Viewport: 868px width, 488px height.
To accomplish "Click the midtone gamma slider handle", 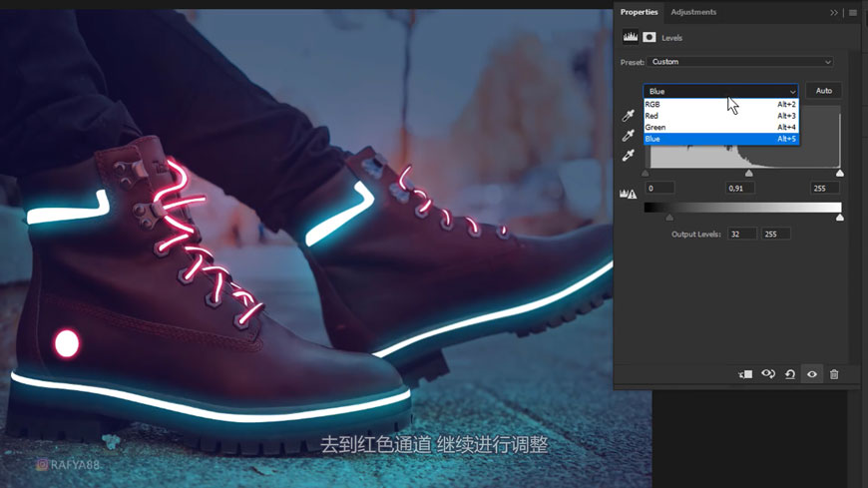I will point(749,174).
